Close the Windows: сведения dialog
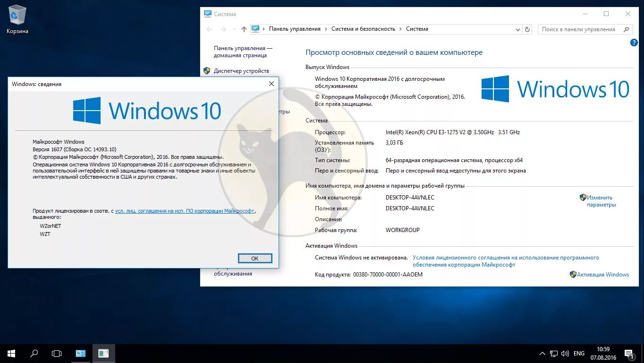The width and height of the screenshot is (644, 363). [x=271, y=84]
